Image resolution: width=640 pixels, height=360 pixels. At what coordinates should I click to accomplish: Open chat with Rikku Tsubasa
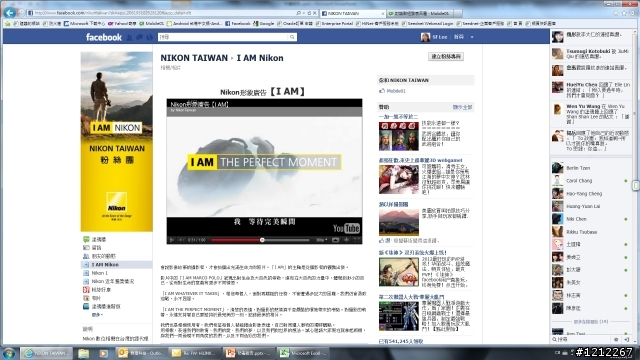[590, 232]
